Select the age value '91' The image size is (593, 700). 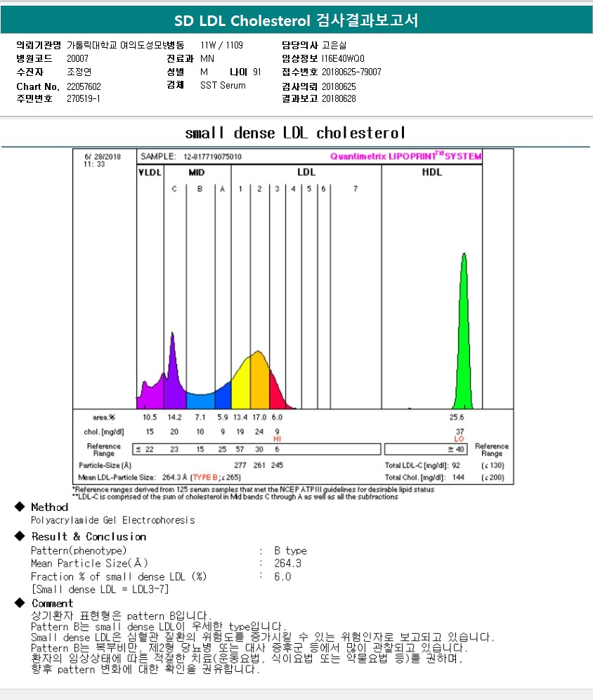(257, 72)
